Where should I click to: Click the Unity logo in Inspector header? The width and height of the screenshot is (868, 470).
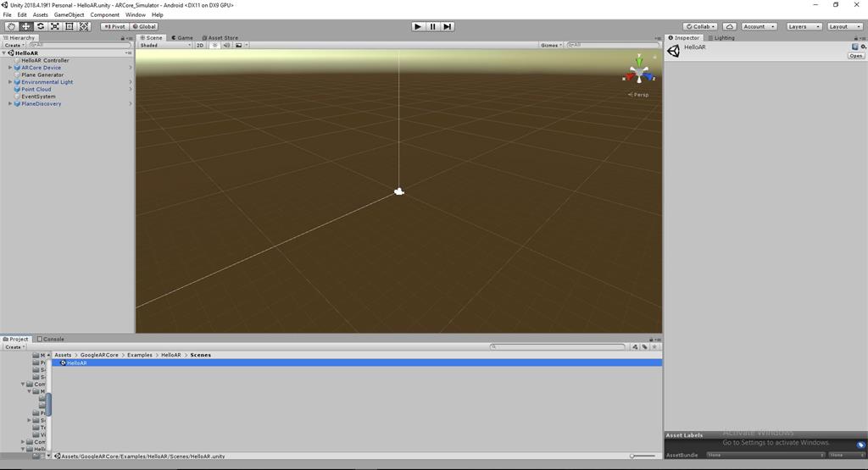674,51
